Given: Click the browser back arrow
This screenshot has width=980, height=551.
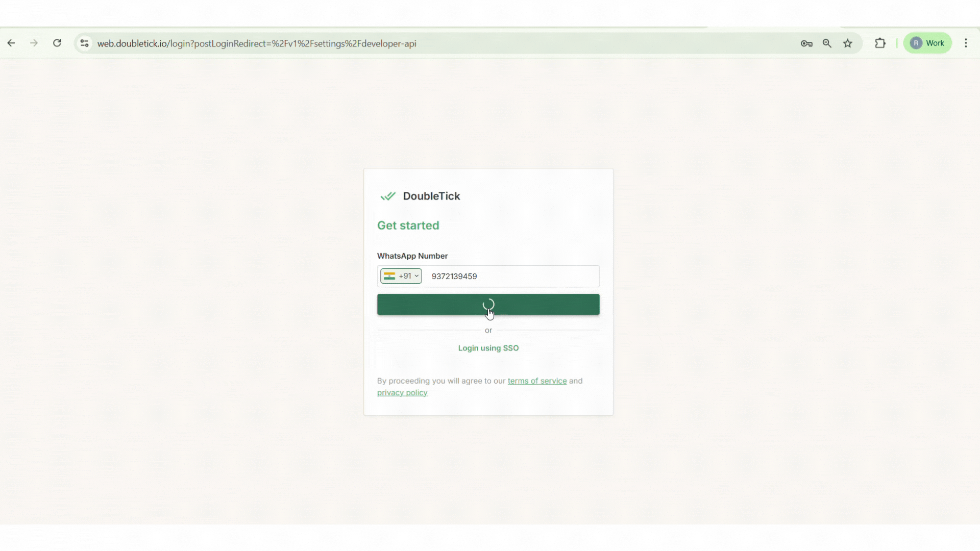Looking at the screenshot, I should click(x=11, y=43).
